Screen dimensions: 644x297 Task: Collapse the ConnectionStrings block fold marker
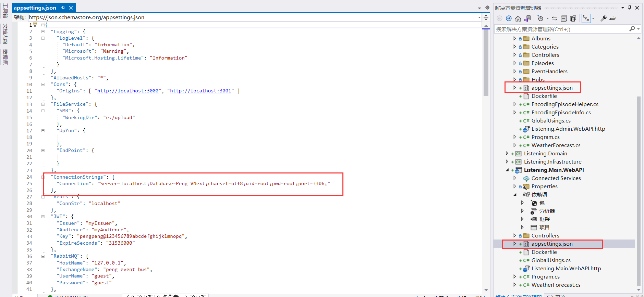click(x=43, y=177)
